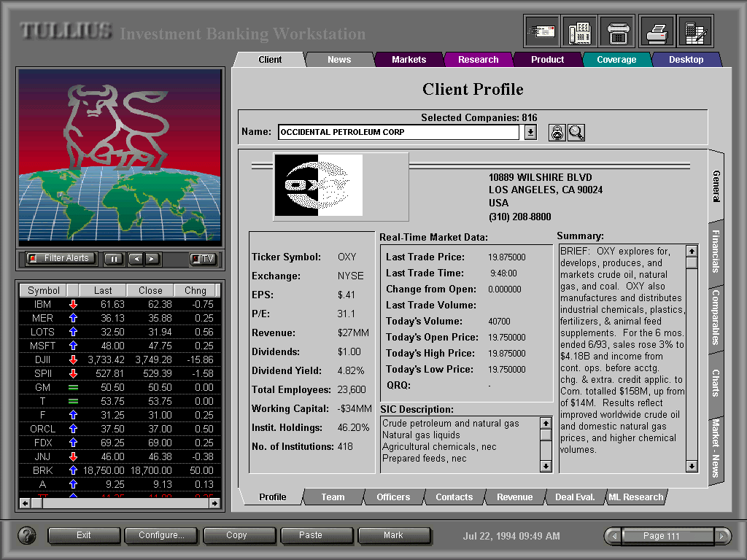
Task: Click the Configure... button
Action: (x=161, y=535)
